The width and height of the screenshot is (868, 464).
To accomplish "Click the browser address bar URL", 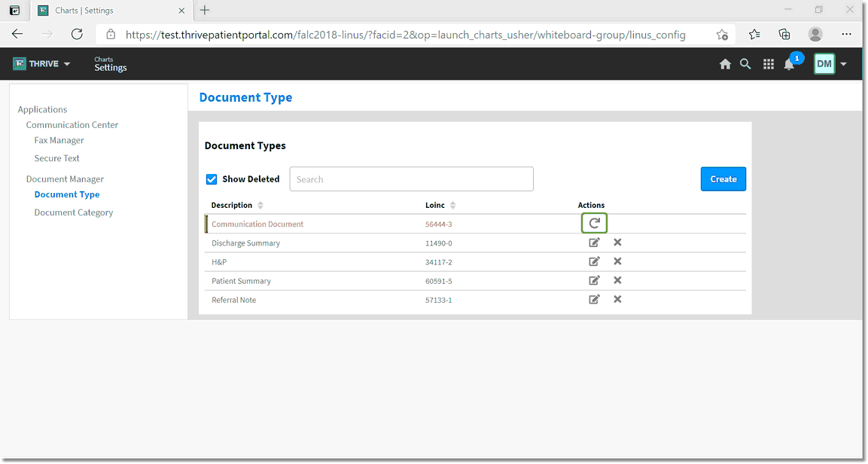I will coord(405,35).
